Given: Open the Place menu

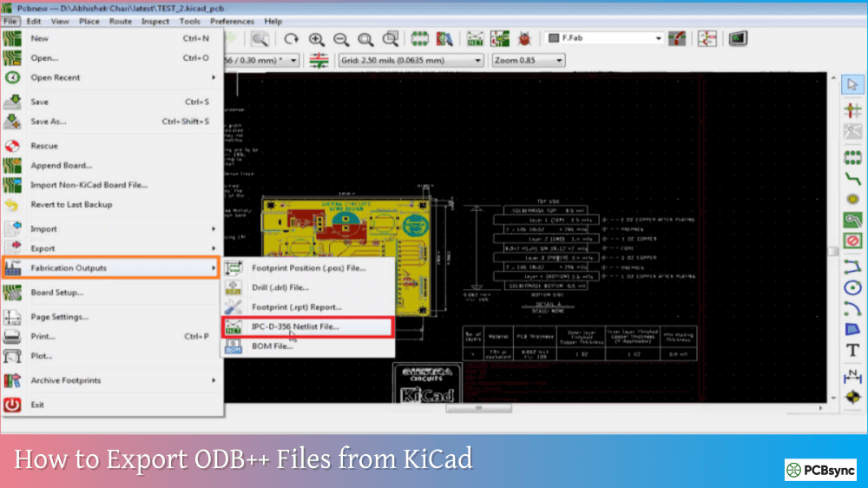Looking at the screenshot, I should click(x=89, y=21).
